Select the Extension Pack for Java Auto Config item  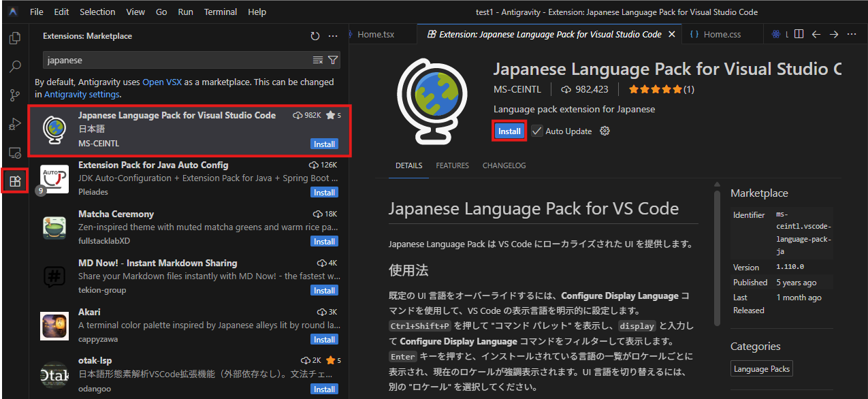[x=190, y=179]
